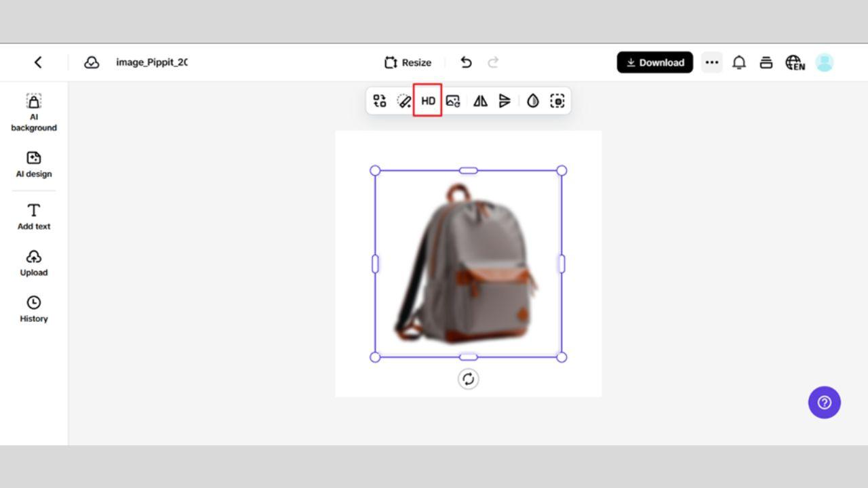Click the Download button
The width and height of the screenshot is (868, 488).
coord(654,62)
